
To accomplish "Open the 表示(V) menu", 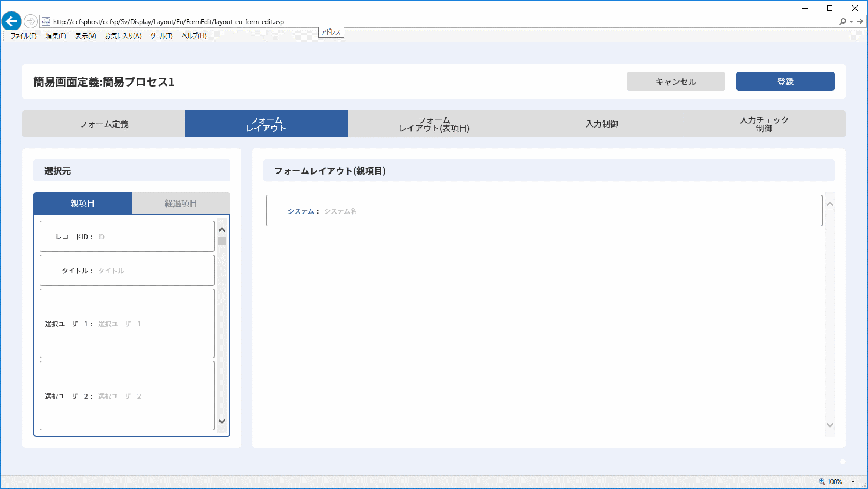I will click(x=85, y=36).
